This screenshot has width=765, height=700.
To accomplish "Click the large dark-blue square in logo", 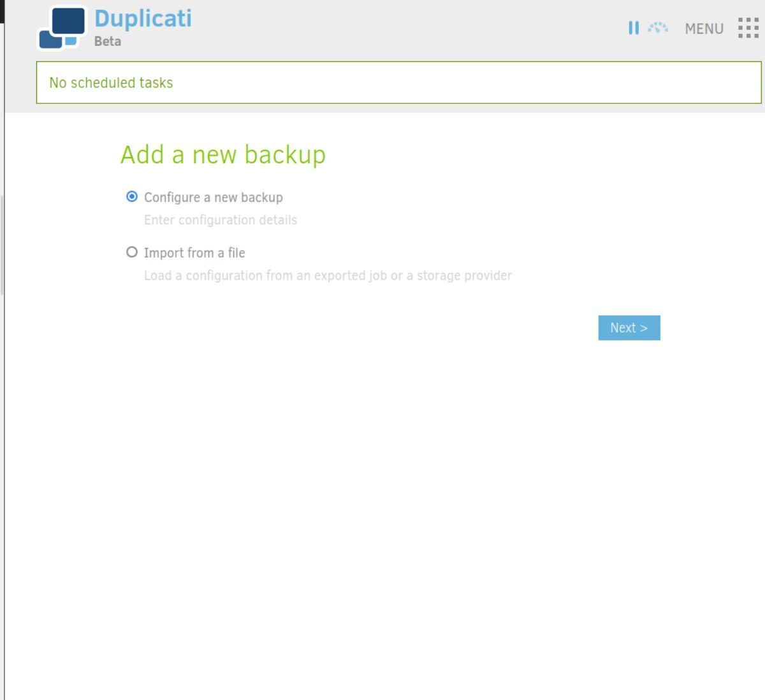I will coord(68,21).
